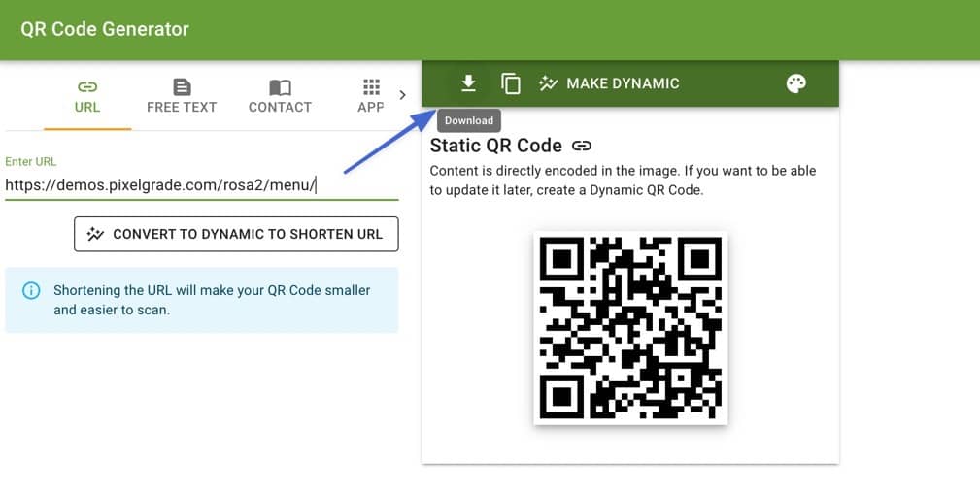The image size is (980, 494).
Task: Click the Static QR Code heading
Action: point(495,146)
